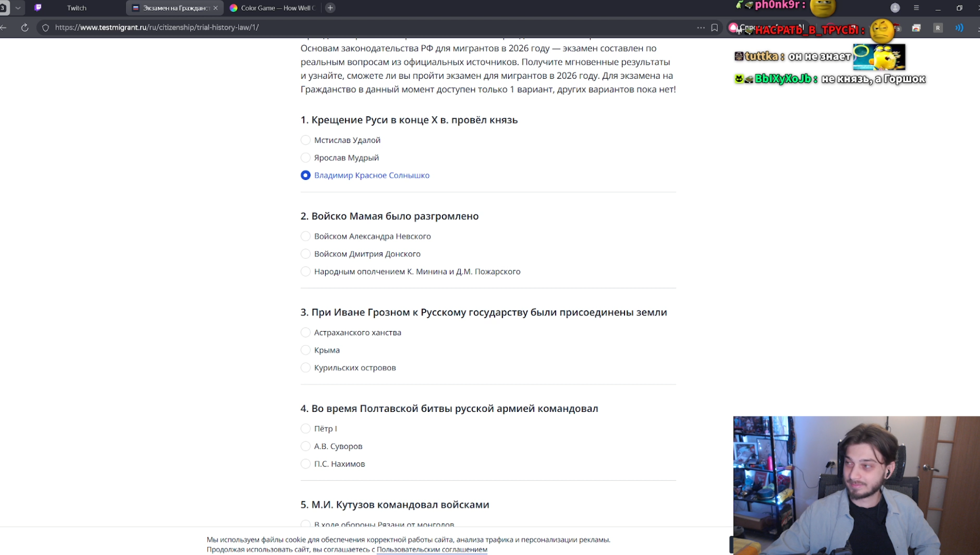Click the blue sound waves extension icon
The image size is (980, 555).
click(x=959, y=28)
